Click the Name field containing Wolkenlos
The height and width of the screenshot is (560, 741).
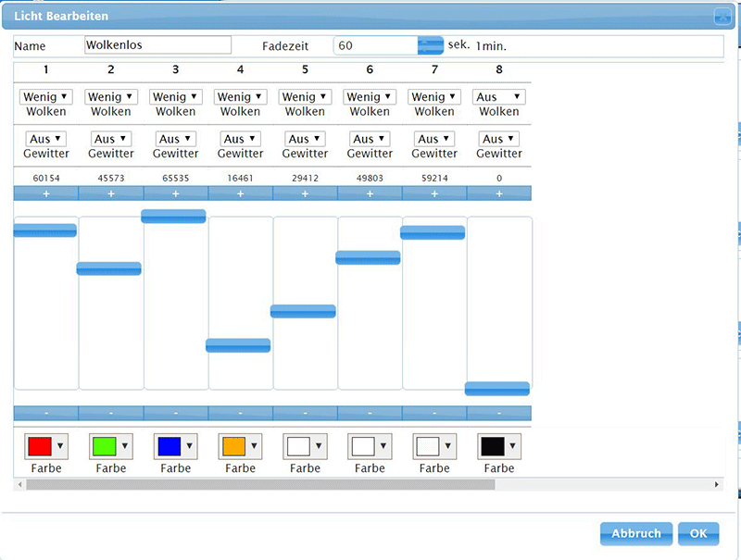157,45
